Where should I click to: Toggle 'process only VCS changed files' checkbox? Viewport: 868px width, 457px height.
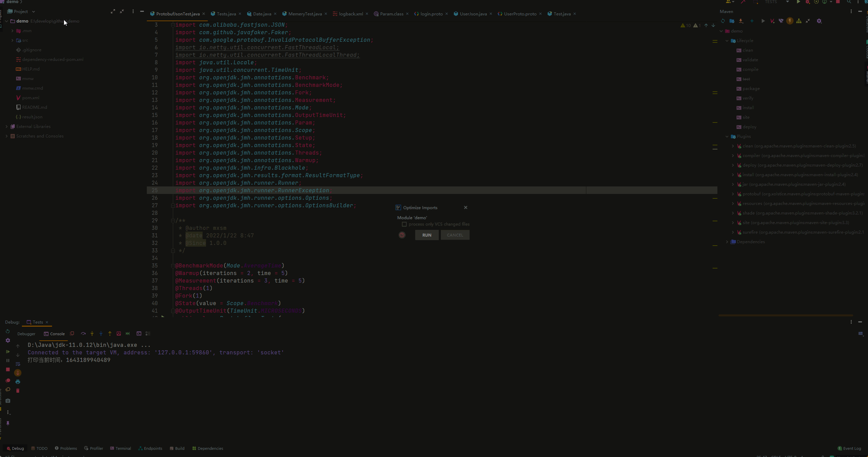404,224
